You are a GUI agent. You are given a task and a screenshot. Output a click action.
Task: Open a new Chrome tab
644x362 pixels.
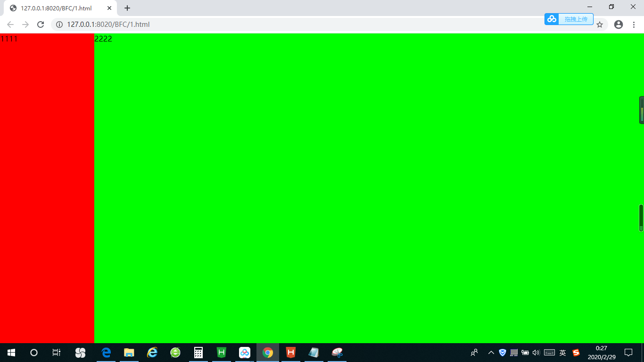click(127, 8)
